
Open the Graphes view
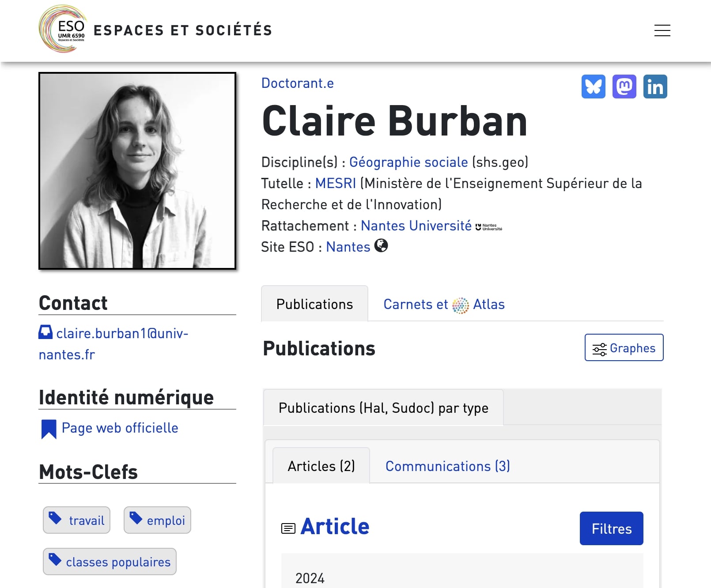pyautogui.click(x=624, y=348)
